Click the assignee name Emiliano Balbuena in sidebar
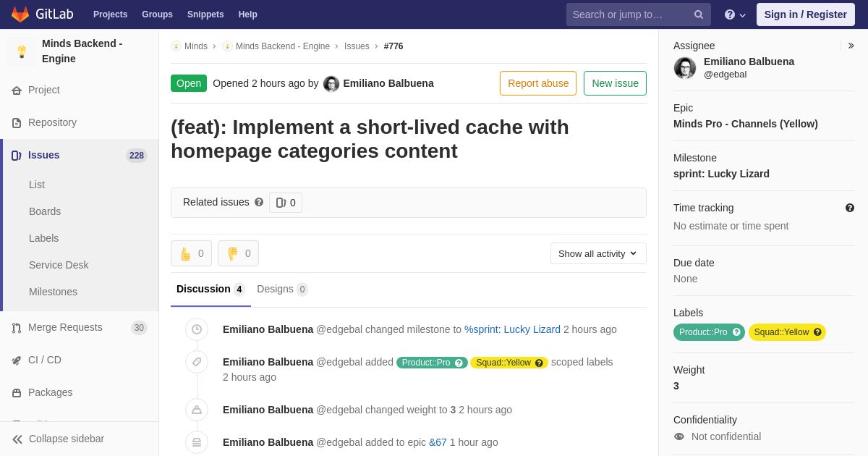This screenshot has width=868, height=456. pyautogui.click(x=749, y=62)
